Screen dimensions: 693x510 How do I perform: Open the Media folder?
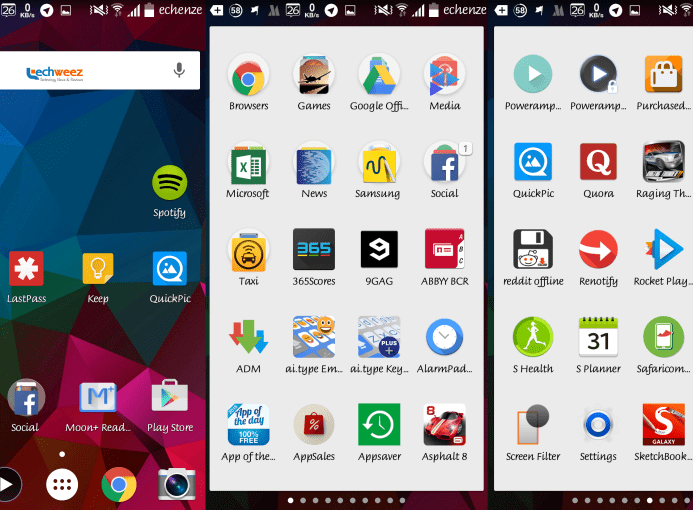(x=444, y=75)
